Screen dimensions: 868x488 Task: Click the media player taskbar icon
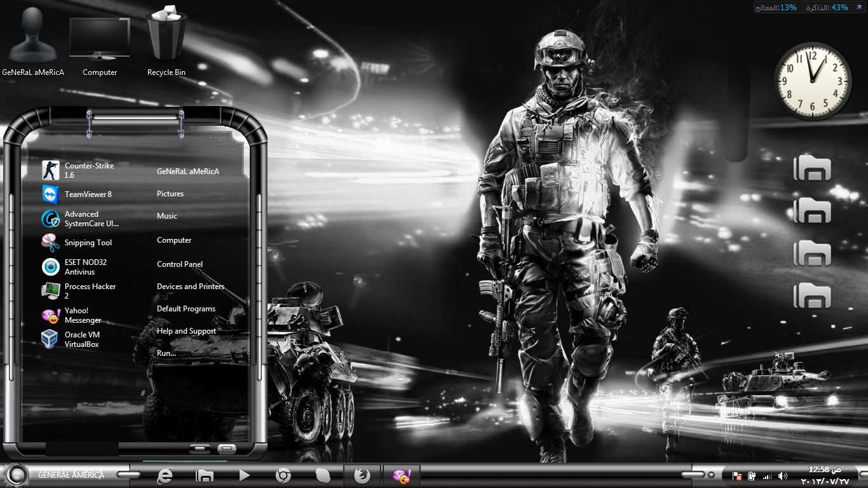pos(244,475)
